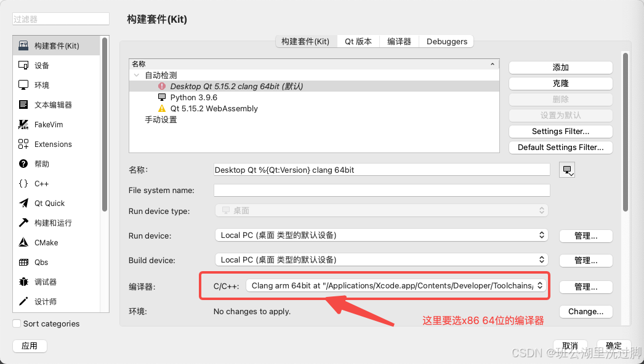Viewport: 644px width, 364px height.
Task: Select the Python 3.9.6 kit row
Action: [314, 97]
